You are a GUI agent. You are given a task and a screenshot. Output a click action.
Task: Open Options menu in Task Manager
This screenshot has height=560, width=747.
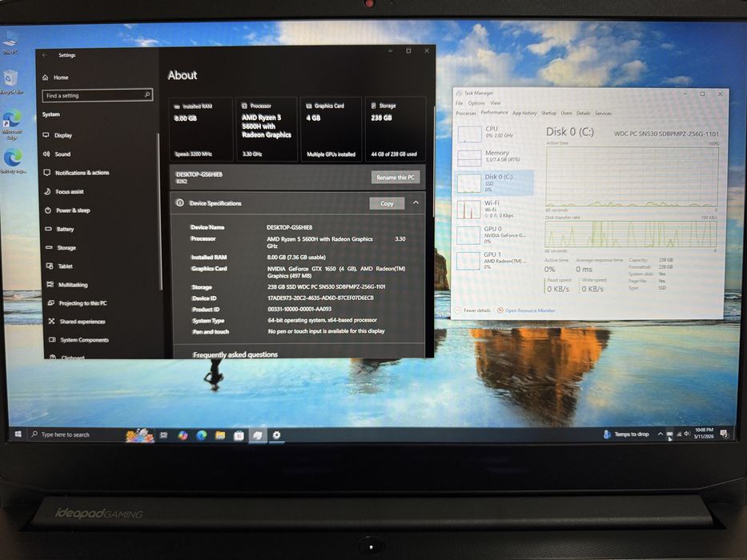point(476,103)
